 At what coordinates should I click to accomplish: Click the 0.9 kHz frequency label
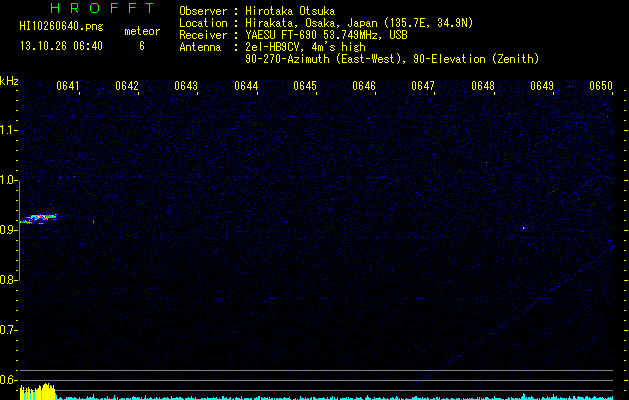tap(8, 230)
